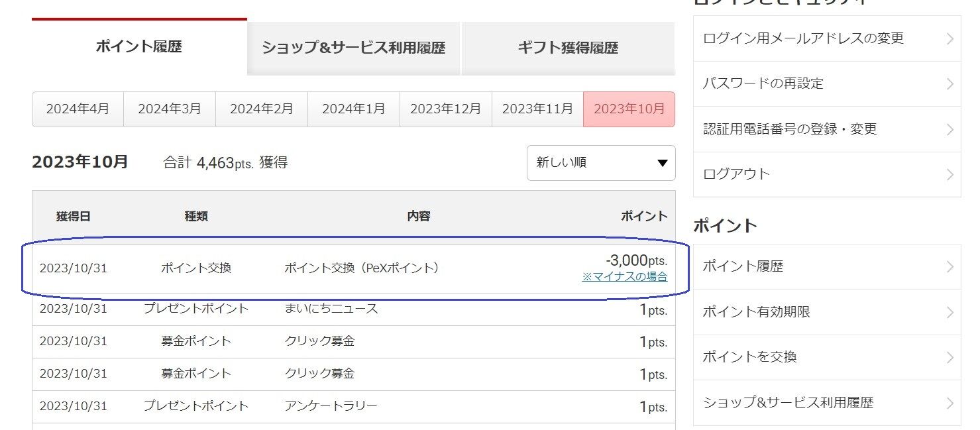Click the chevron beside ポイント有効期限

(x=950, y=312)
